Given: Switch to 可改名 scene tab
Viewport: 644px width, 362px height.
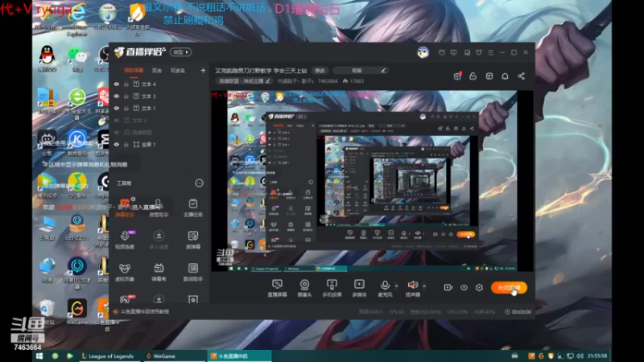Looking at the screenshot, I should click(178, 71).
